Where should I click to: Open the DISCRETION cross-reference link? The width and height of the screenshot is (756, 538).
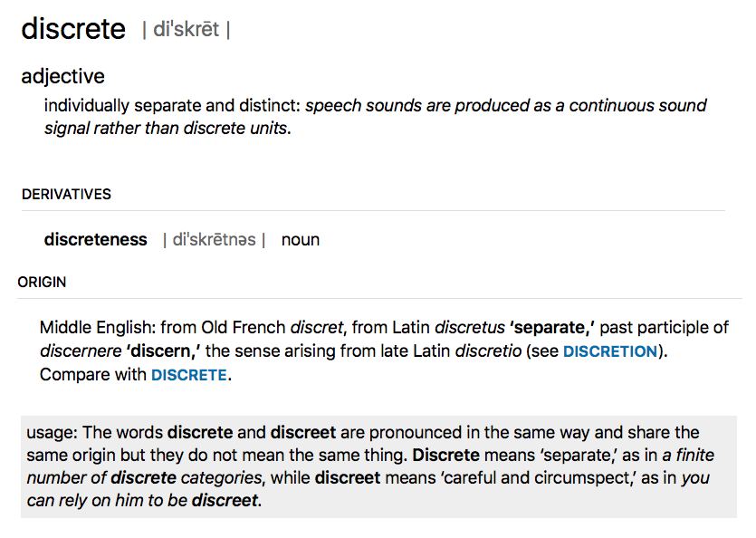609,351
